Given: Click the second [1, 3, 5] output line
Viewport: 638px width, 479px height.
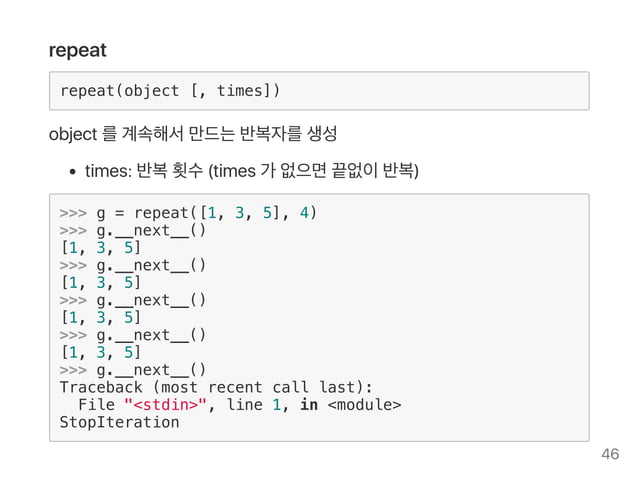Looking at the screenshot, I should tap(99, 283).
